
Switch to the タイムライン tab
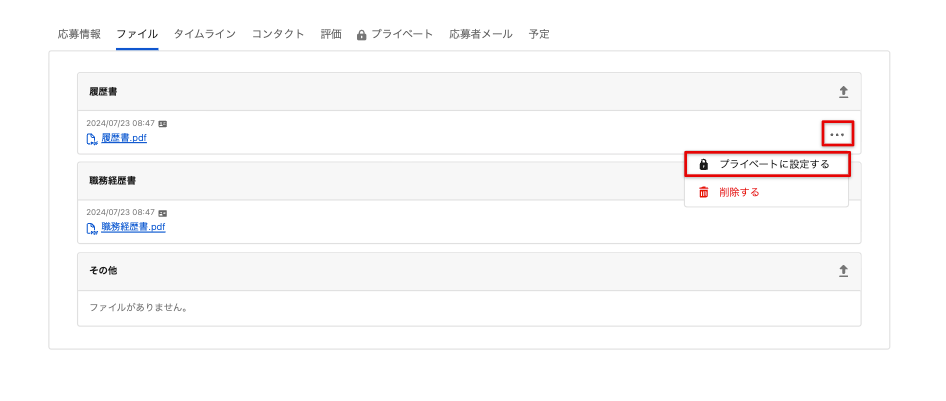tap(205, 34)
